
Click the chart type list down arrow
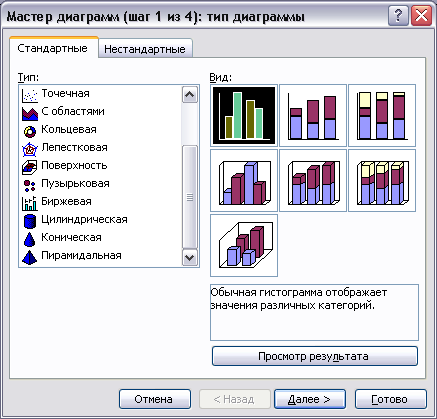click(190, 257)
